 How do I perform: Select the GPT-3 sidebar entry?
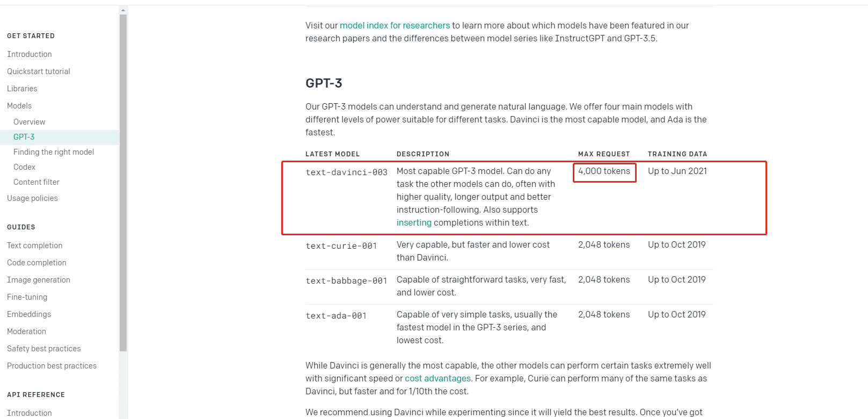click(24, 136)
